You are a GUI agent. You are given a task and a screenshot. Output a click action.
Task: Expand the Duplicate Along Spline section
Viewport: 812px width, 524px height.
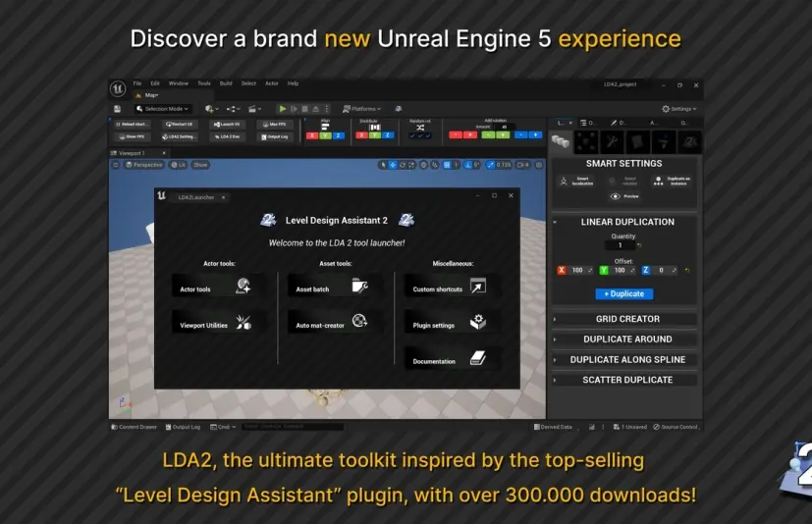coord(626,359)
